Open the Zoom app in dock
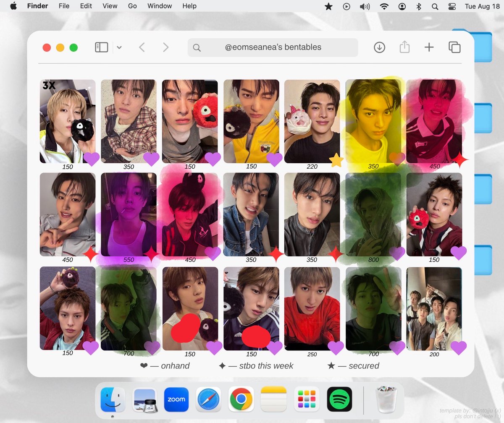 point(176,399)
